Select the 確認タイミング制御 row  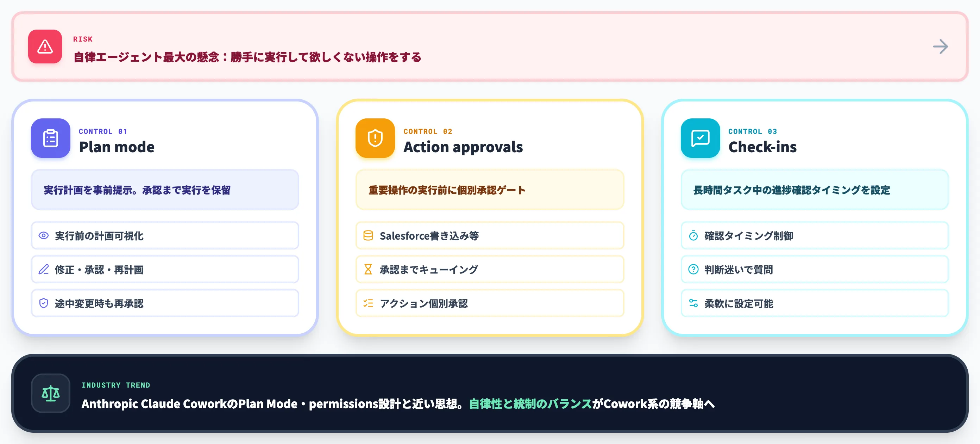(x=815, y=236)
